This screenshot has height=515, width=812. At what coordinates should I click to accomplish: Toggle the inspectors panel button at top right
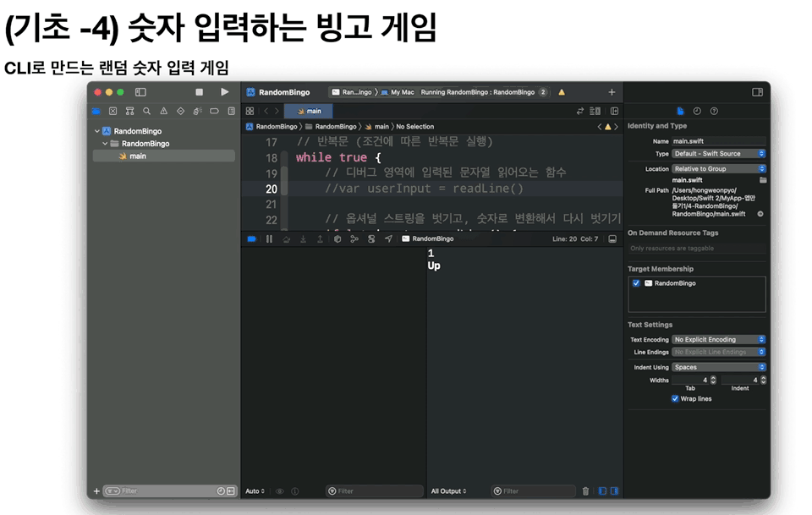pos(757,92)
